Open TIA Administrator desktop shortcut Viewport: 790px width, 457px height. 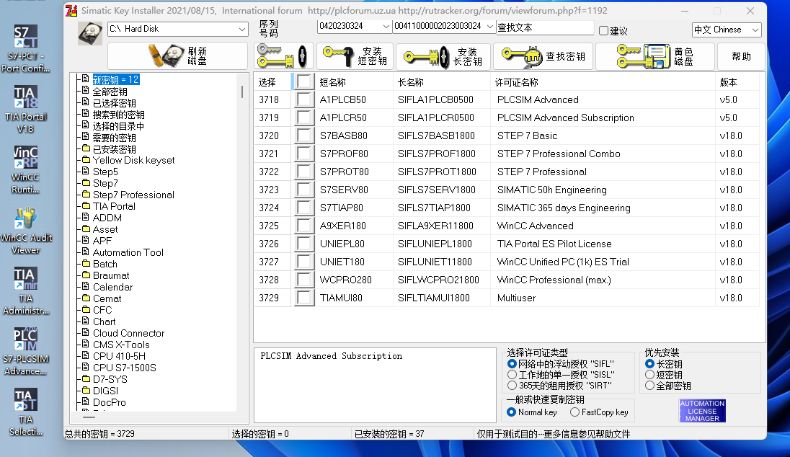coord(25,291)
